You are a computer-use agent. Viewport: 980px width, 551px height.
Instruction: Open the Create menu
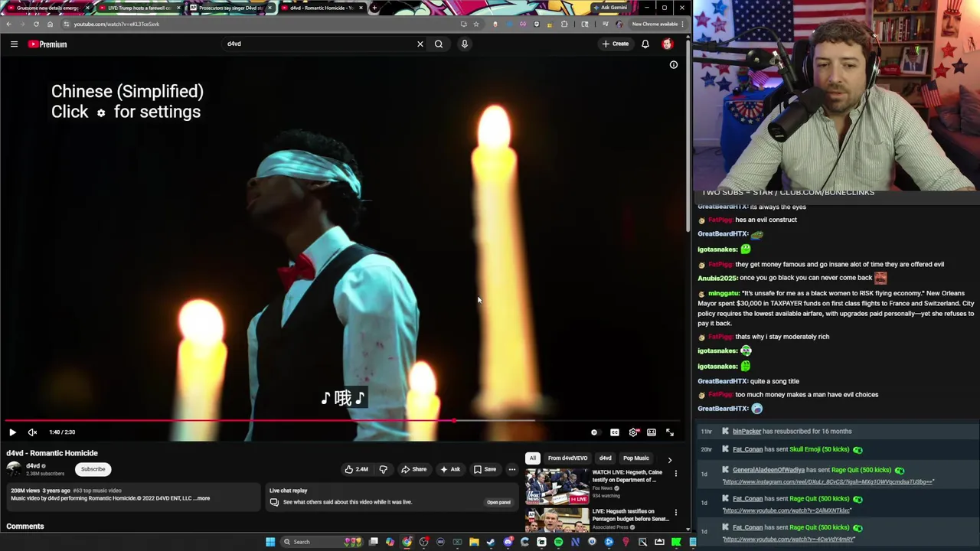click(616, 44)
